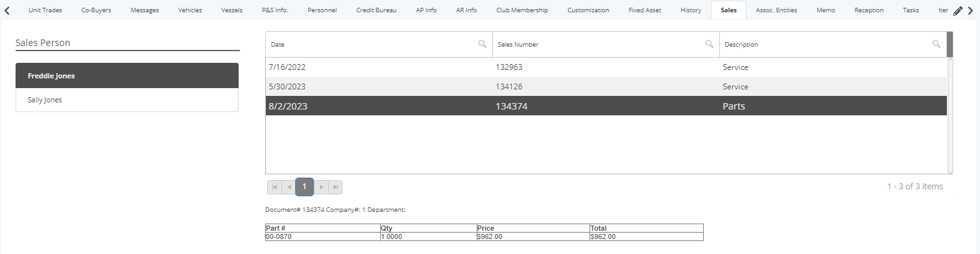Viewport: 980px width, 254px height.
Task: Click the grid's vertical scrollbar
Action: click(950, 115)
